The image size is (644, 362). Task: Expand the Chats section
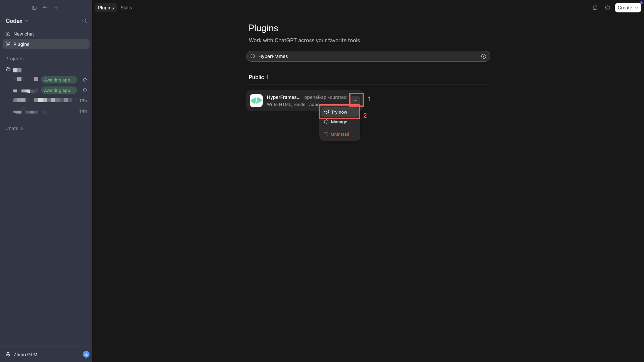[x=14, y=128]
